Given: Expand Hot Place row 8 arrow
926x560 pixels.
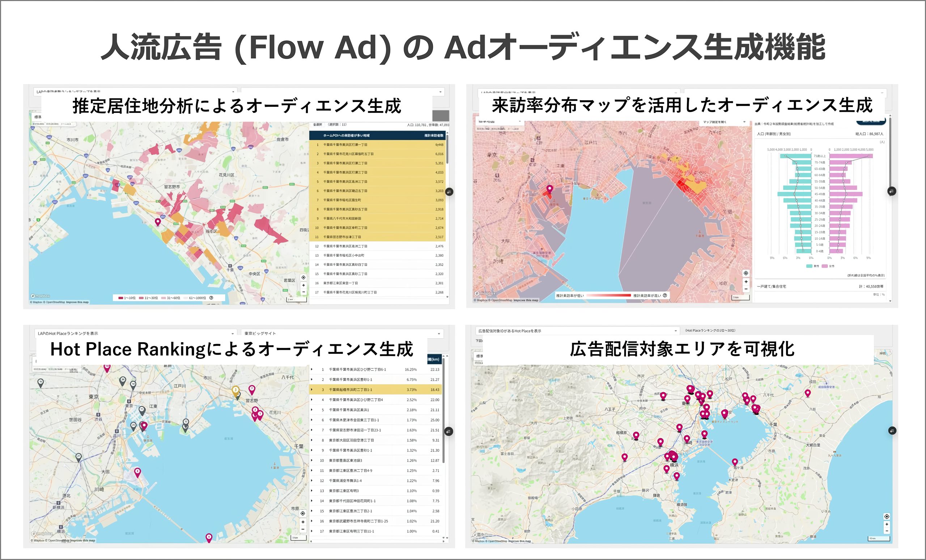Looking at the screenshot, I should coord(312,440).
